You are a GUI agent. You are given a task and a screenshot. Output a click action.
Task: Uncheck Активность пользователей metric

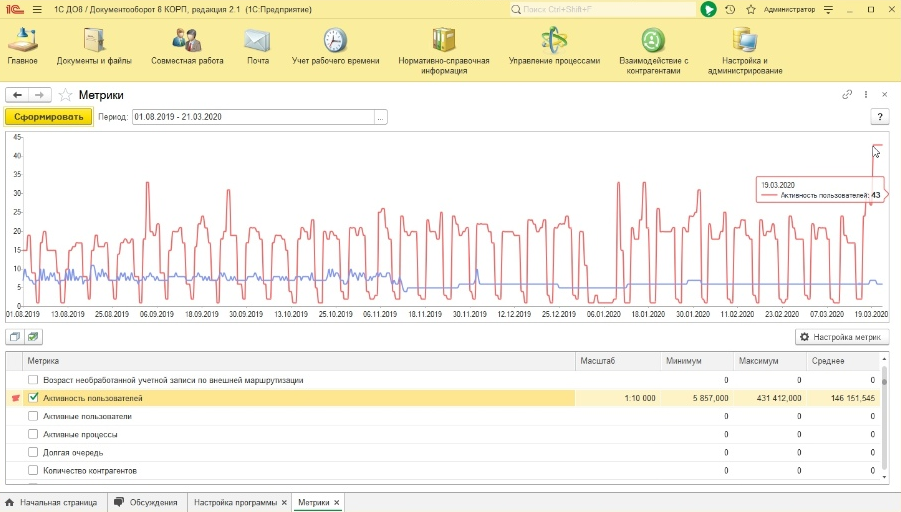[33, 398]
